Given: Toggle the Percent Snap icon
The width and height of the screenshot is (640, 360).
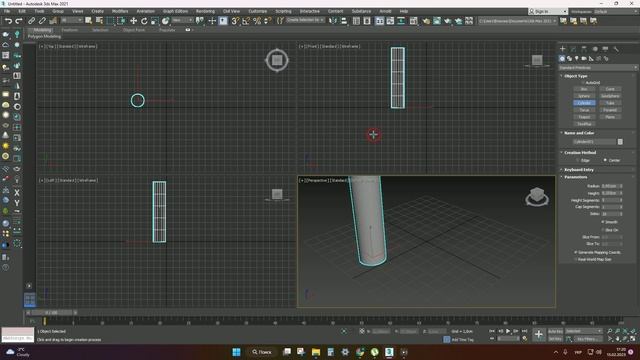Looking at the screenshot, I should click(257, 21).
